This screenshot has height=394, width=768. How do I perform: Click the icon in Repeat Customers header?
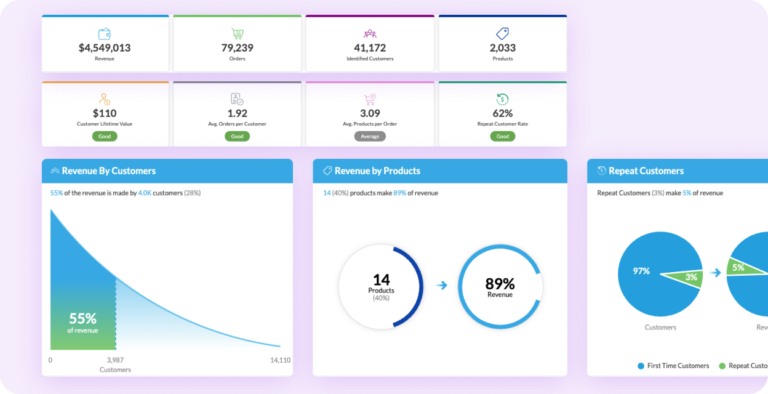pyautogui.click(x=602, y=171)
